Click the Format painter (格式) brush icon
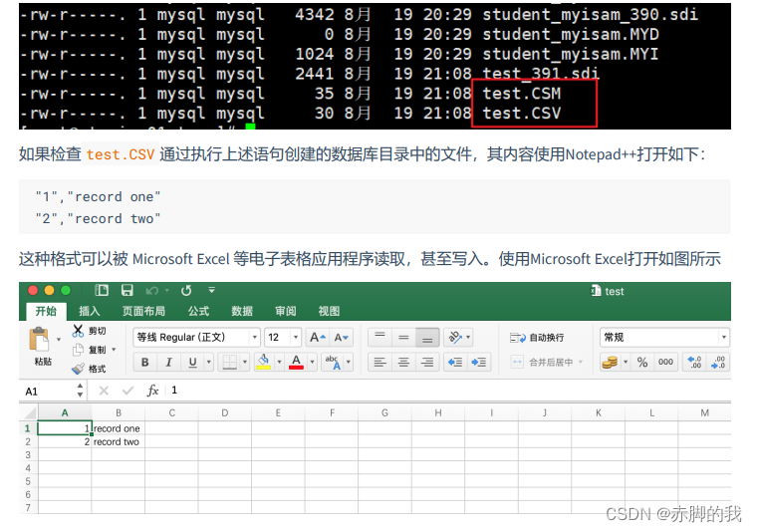The height and width of the screenshot is (532, 757). click(x=78, y=369)
